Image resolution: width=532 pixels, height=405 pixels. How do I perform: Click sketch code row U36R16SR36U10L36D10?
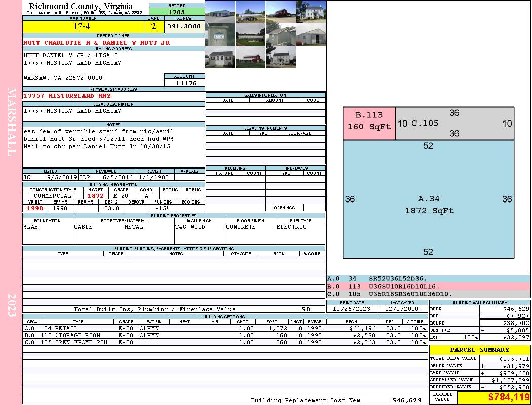click(428, 294)
